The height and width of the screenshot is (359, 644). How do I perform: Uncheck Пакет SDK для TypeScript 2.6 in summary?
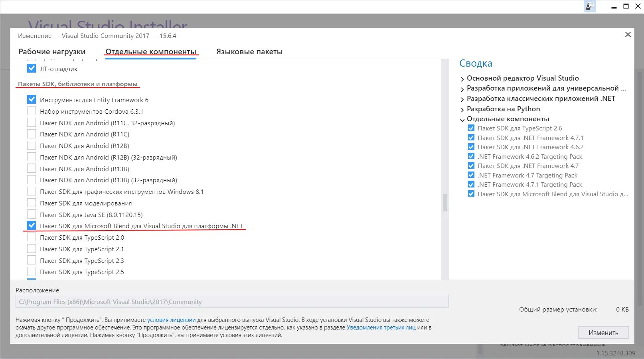click(471, 128)
